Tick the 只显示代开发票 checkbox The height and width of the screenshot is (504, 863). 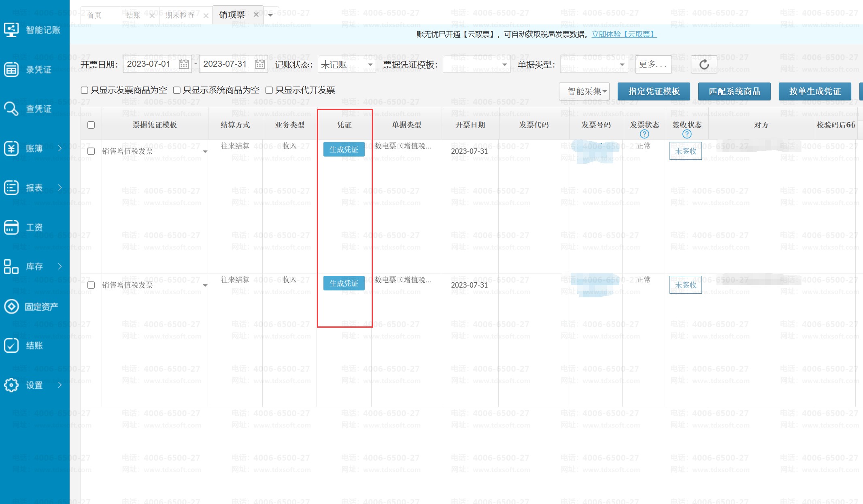pyautogui.click(x=269, y=90)
